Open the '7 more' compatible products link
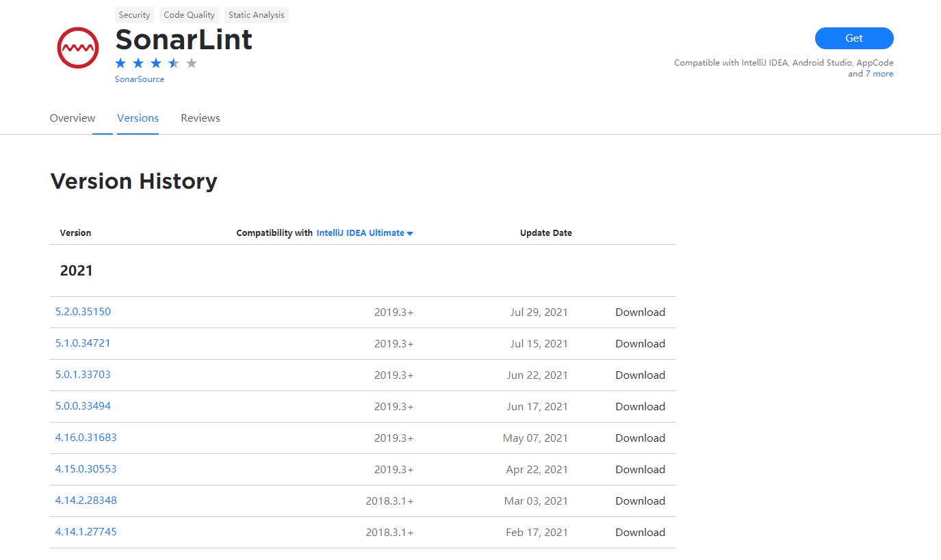 pyautogui.click(x=879, y=74)
